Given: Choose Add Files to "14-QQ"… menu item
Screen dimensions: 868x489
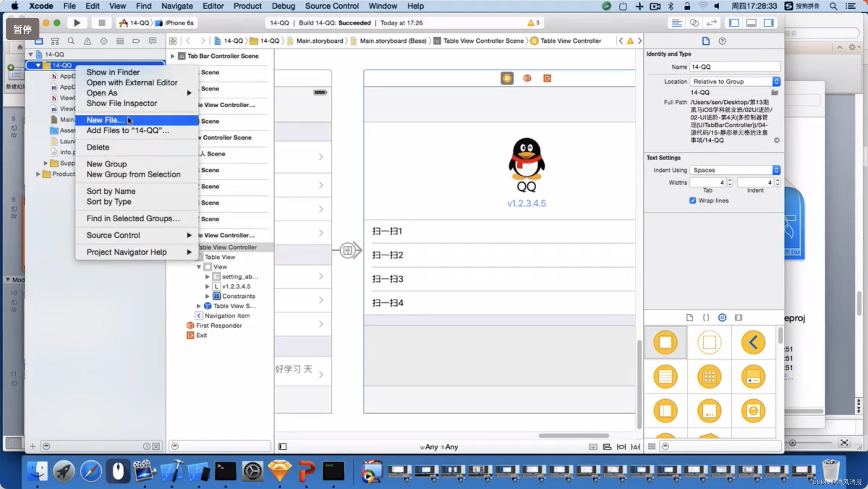Looking at the screenshot, I should pyautogui.click(x=137, y=131).
